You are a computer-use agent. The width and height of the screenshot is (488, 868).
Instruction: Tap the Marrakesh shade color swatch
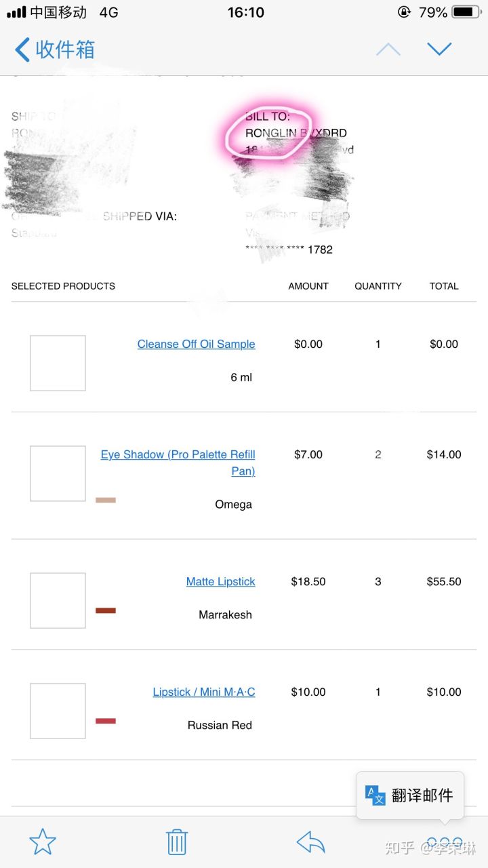[x=106, y=610]
